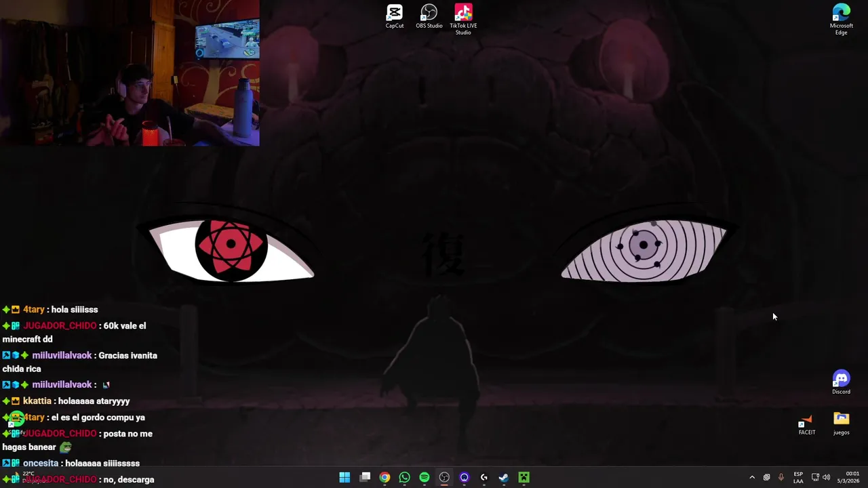Switch to OBS Studio in the taskbar
Screen dimensions: 868x488
point(444,478)
